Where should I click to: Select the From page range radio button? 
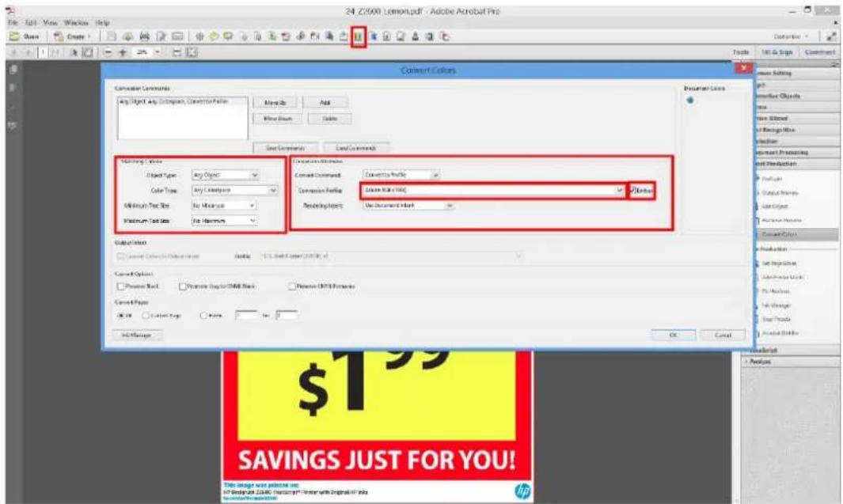[x=203, y=316]
